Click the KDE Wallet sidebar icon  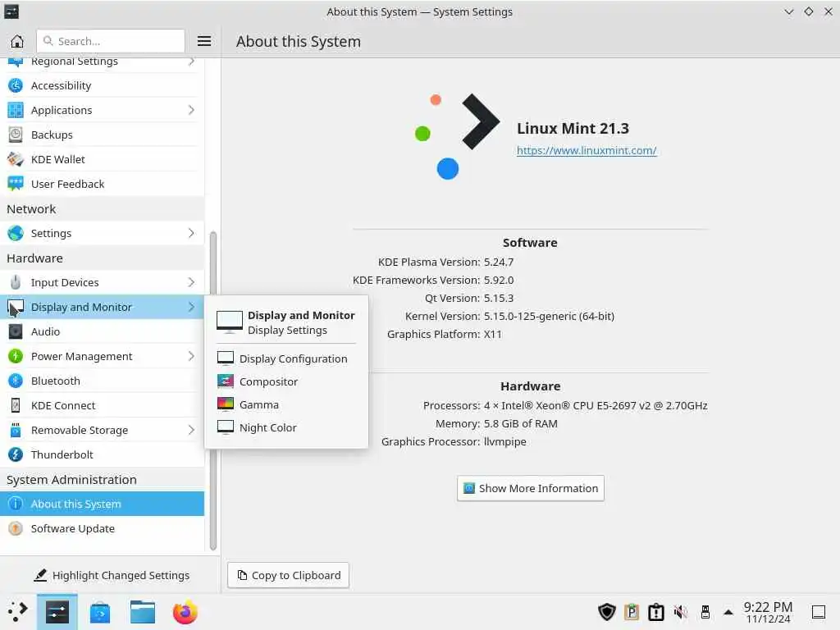(16, 159)
